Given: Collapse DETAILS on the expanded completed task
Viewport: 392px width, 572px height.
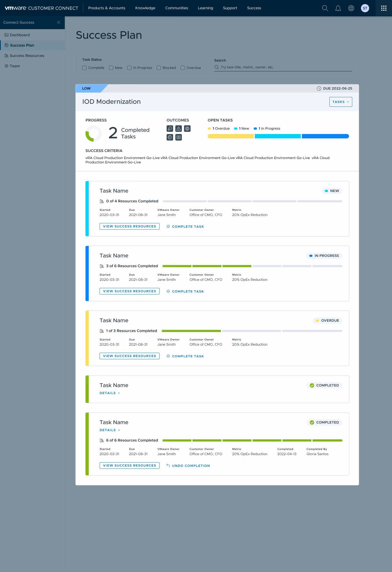Looking at the screenshot, I should coord(110,430).
